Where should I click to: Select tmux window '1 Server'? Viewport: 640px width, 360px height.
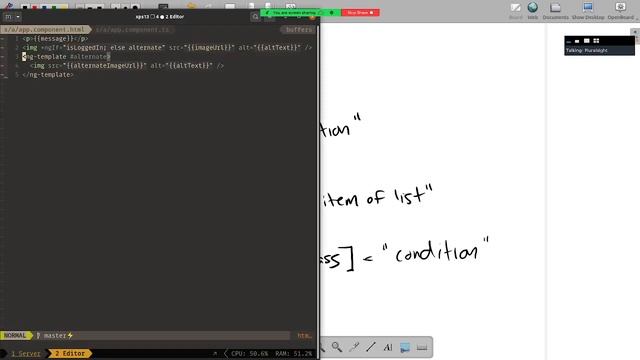[26, 353]
